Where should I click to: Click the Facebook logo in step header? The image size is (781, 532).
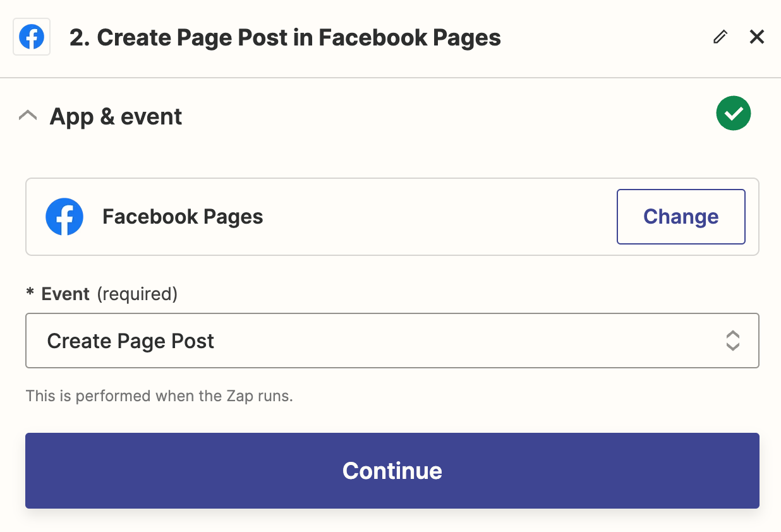click(x=32, y=37)
